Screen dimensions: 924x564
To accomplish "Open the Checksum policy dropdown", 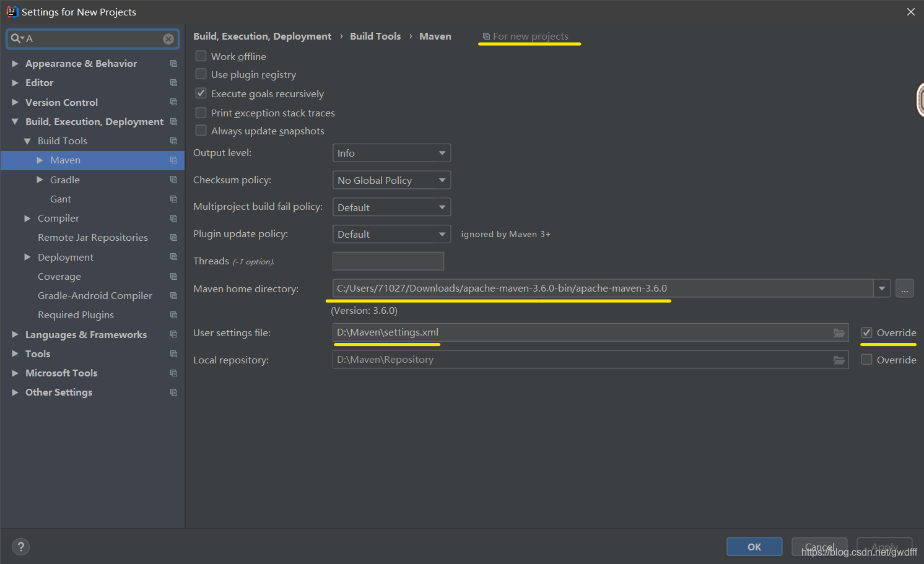I will click(391, 180).
